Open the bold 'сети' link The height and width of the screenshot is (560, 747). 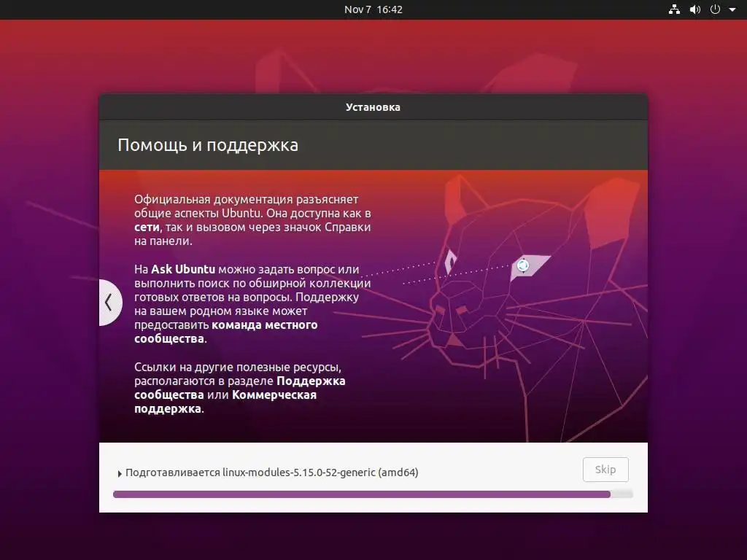pyautogui.click(x=147, y=227)
